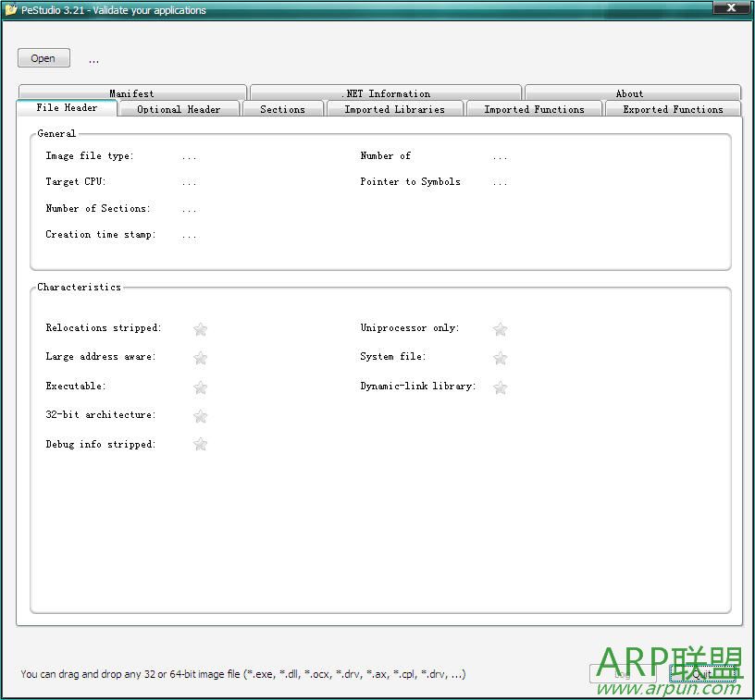Switch to the Optional Header tab
The height and width of the screenshot is (700, 755).
[179, 109]
